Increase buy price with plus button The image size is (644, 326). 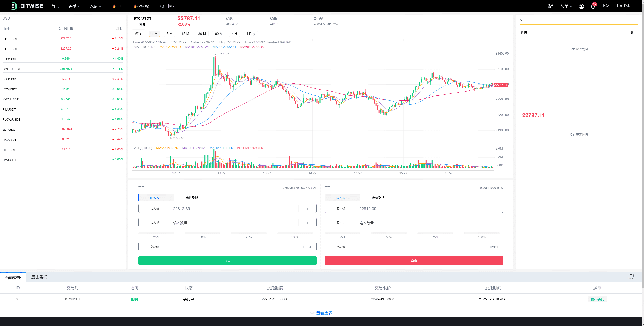click(x=307, y=209)
